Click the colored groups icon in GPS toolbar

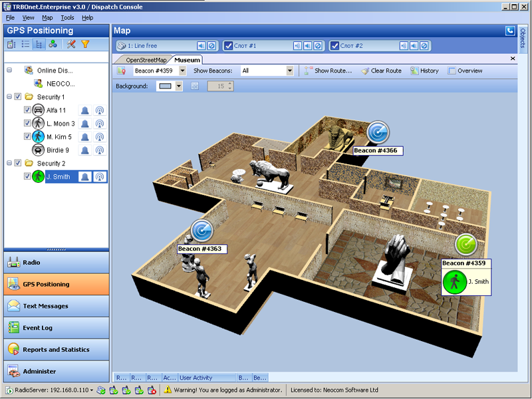(53, 44)
